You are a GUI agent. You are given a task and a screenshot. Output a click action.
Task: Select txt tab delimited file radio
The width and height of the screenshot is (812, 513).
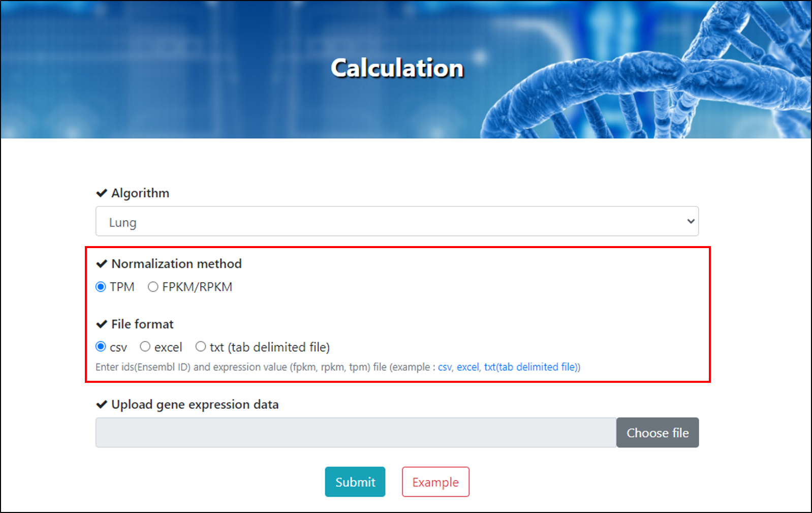click(x=201, y=347)
